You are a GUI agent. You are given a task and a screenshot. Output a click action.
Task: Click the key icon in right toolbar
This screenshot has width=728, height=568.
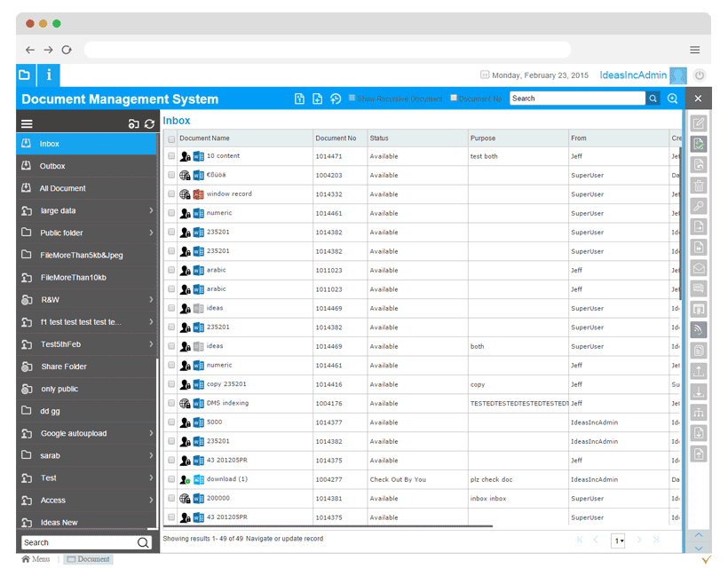699,206
